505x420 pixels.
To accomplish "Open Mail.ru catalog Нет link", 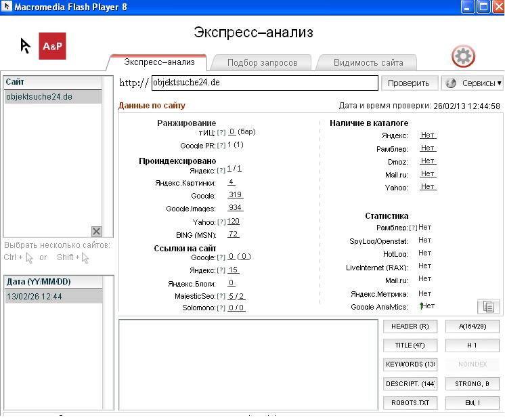I will [x=428, y=173].
